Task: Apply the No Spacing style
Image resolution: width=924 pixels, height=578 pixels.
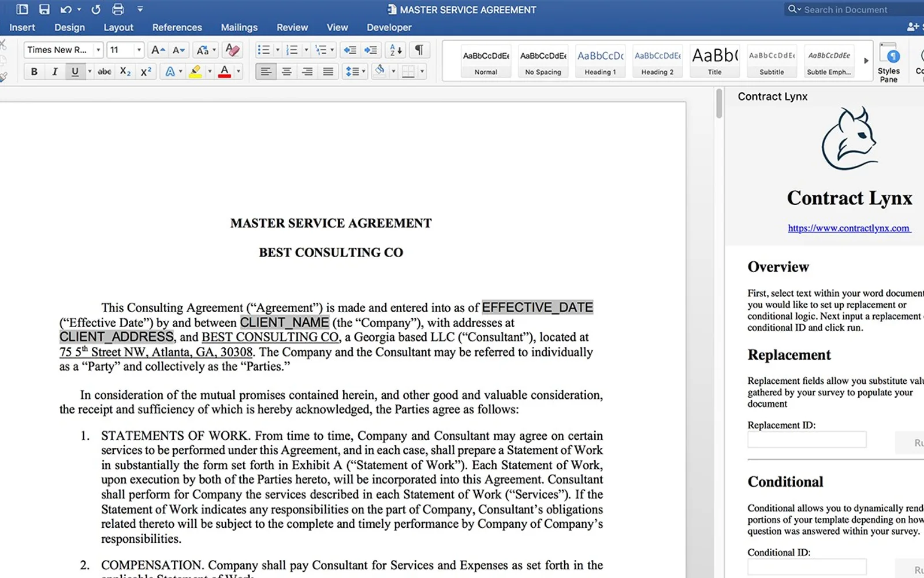Action: pyautogui.click(x=543, y=61)
